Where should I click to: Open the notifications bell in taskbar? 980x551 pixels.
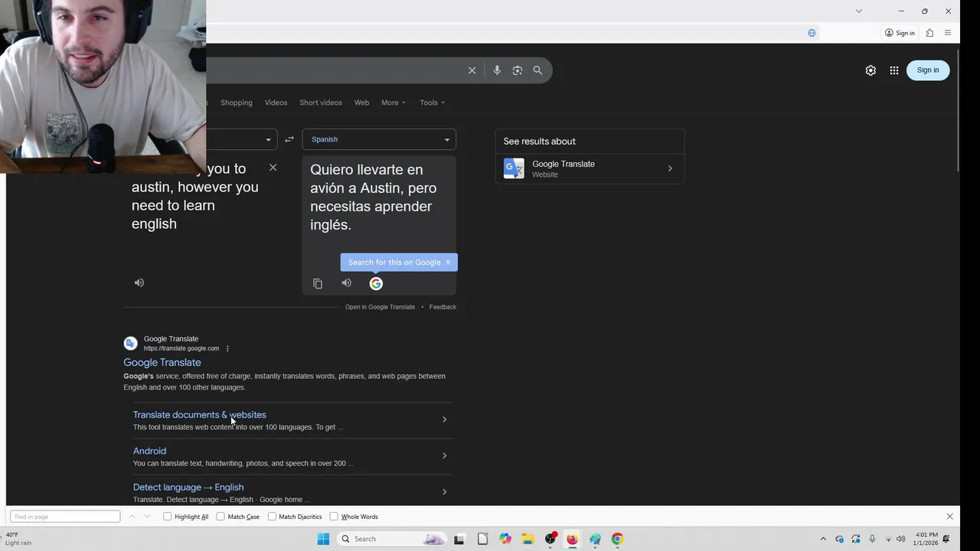click(x=946, y=539)
